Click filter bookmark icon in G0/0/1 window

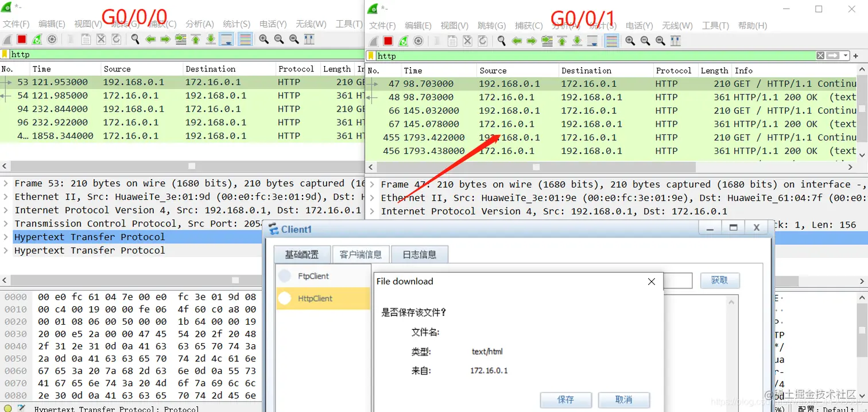[371, 56]
